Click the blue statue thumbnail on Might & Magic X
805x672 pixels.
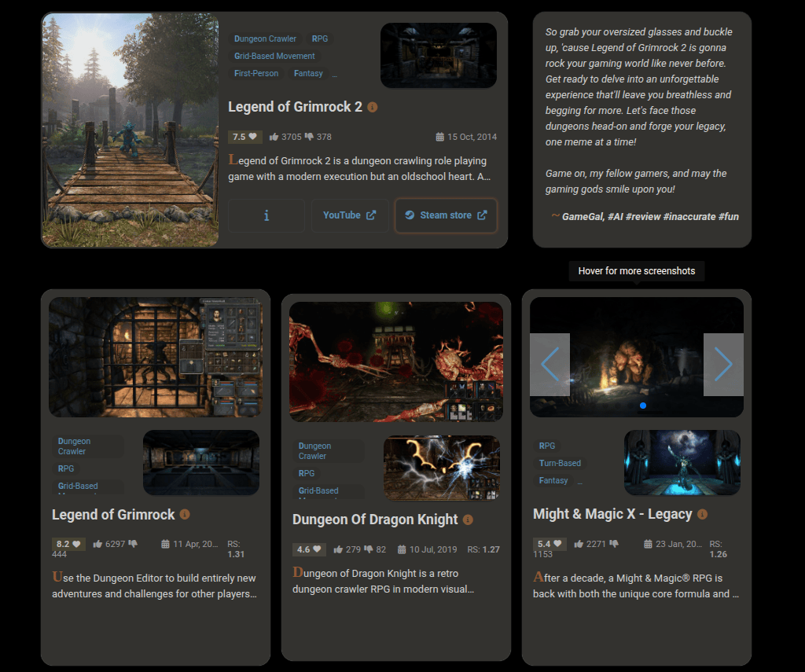[x=682, y=463]
